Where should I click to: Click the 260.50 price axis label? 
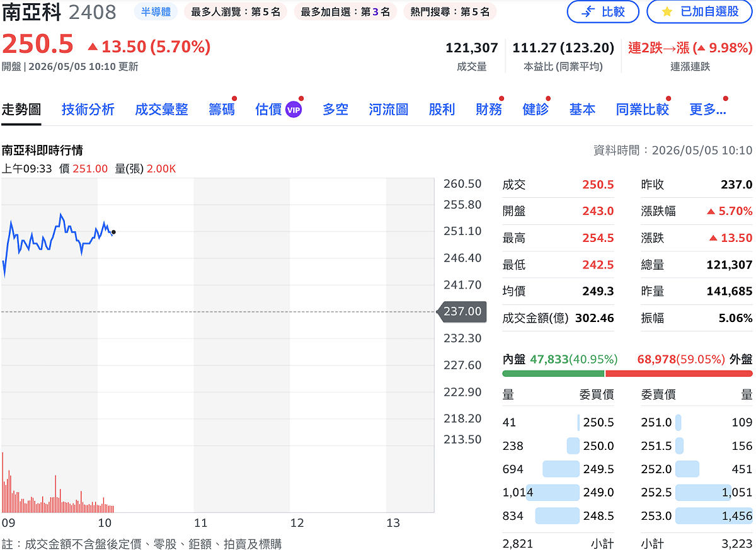462,184
